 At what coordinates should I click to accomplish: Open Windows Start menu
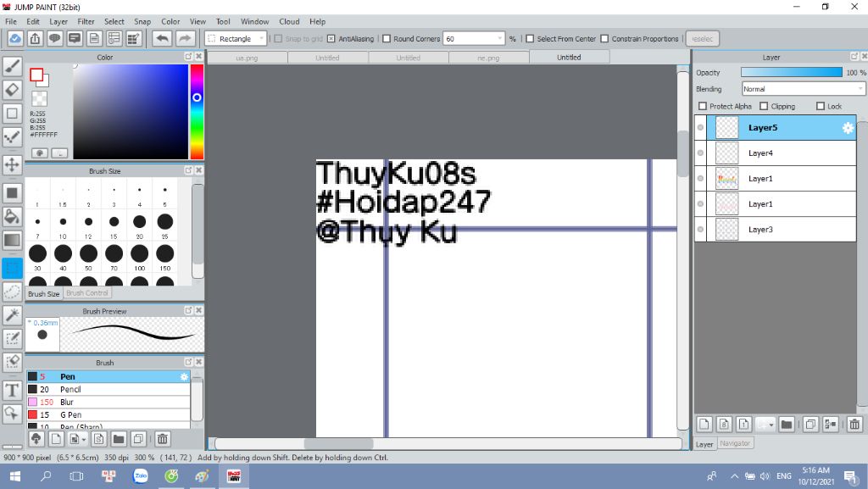coord(15,475)
